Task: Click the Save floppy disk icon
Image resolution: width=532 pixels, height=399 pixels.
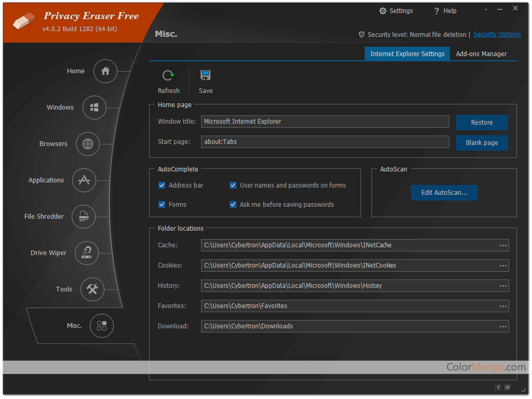Action: tap(206, 76)
